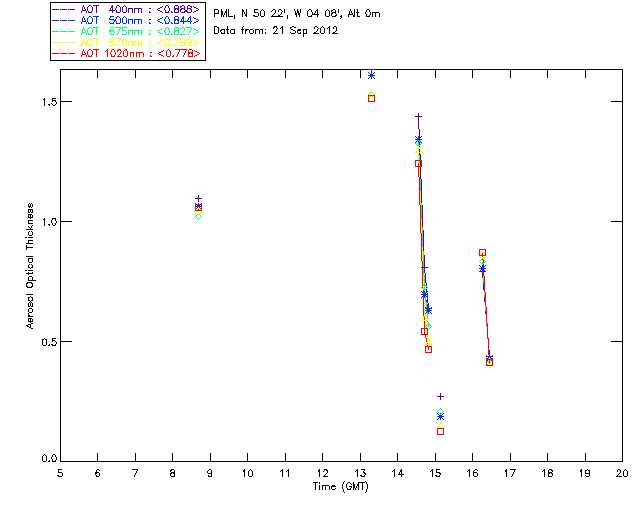This screenshot has width=640, height=512.
Task: Click the green diamond marker near 15.1 hours
Action: 440,412
